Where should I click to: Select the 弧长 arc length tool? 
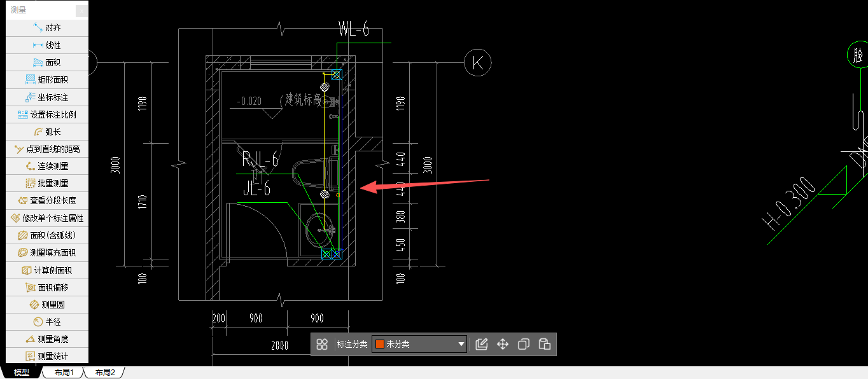click(x=46, y=132)
